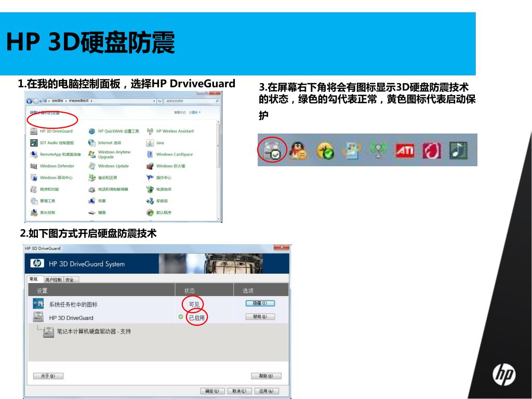
Task: Click the 禁用(D) button
Action: pyautogui.click(x=260, y=316)
